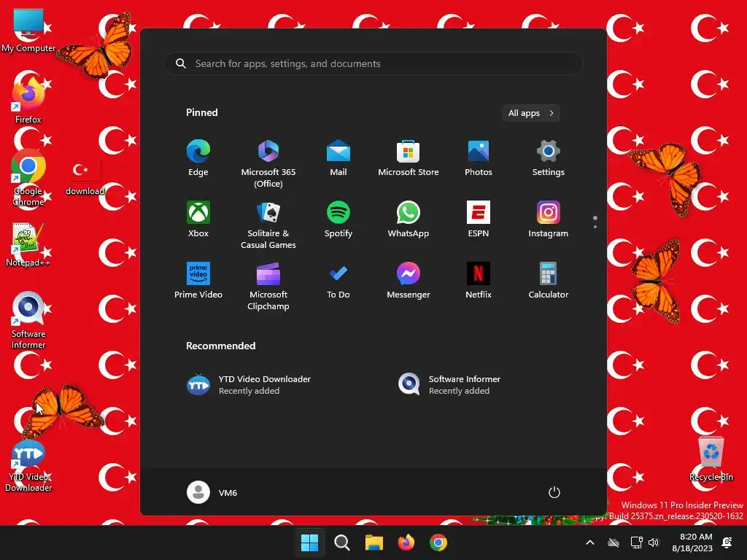
Task: Launch the Photos app
Action: (479, 158)
